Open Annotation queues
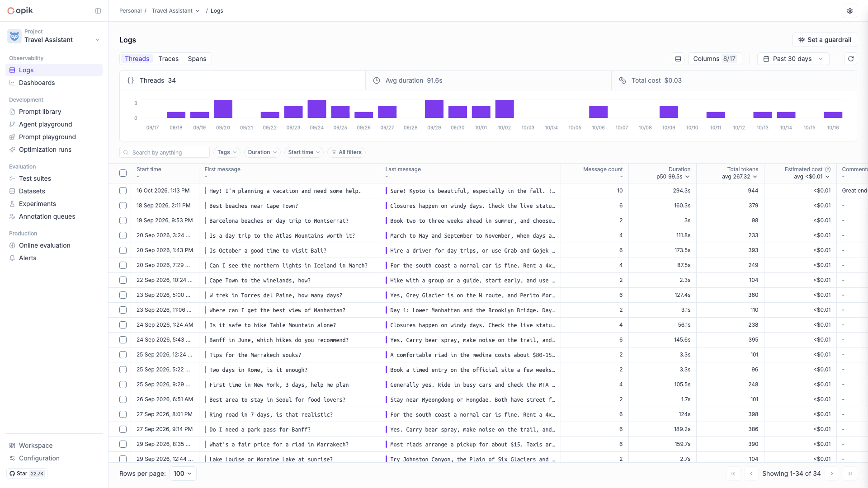The height and width of the screenshot is (488, 868). 54,216
